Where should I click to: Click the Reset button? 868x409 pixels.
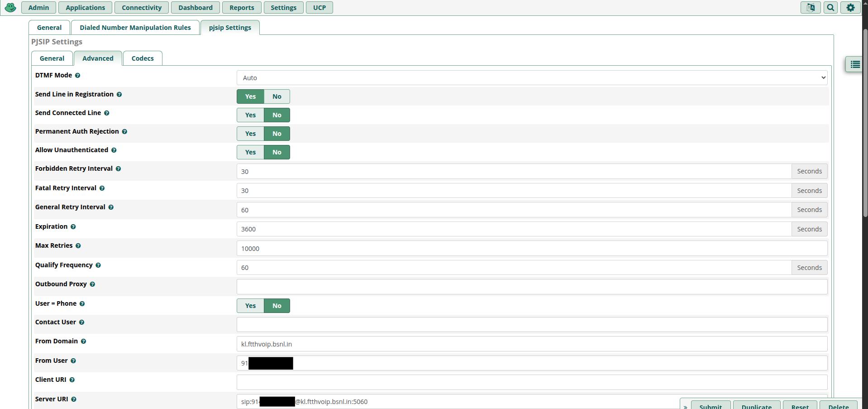pos(800,406)
